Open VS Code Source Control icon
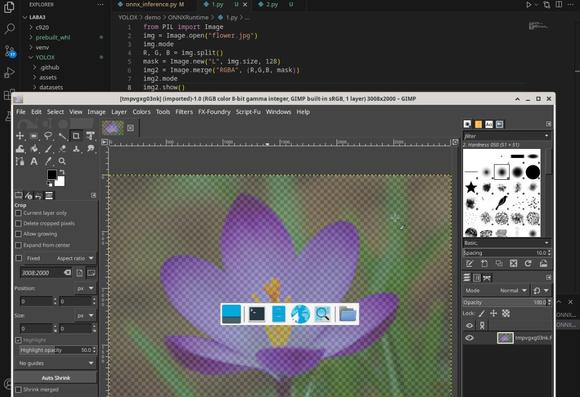 (x=9, y=51)
